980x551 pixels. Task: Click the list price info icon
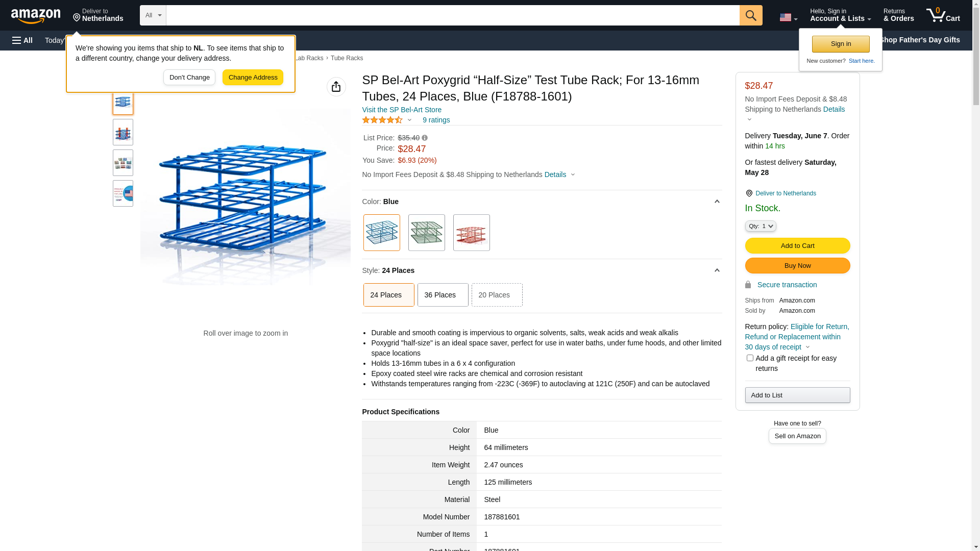425,138
